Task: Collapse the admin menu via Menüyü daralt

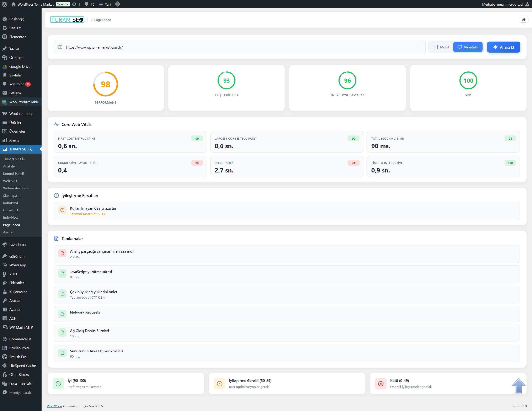Action: point(20,393)
